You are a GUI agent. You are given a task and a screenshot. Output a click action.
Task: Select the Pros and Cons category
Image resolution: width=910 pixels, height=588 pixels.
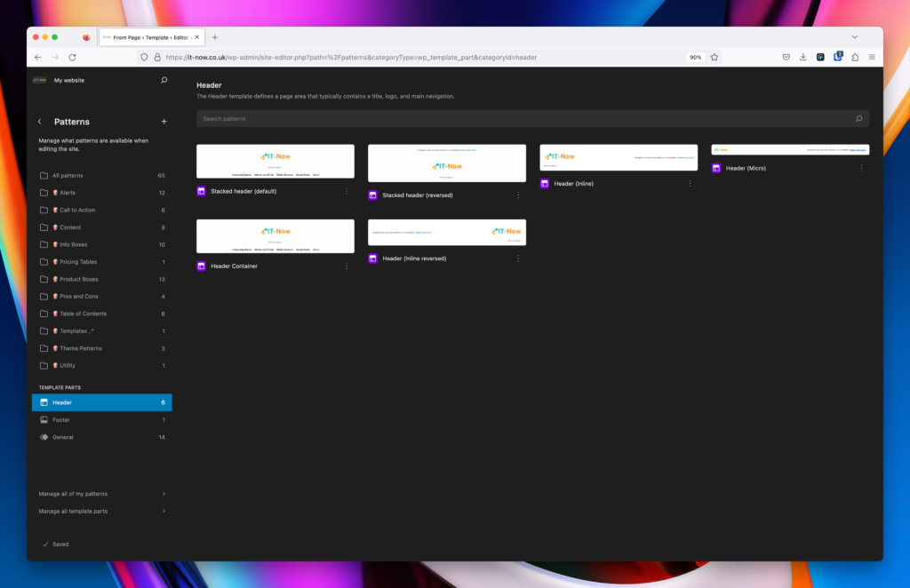click(x=102, y=297)
